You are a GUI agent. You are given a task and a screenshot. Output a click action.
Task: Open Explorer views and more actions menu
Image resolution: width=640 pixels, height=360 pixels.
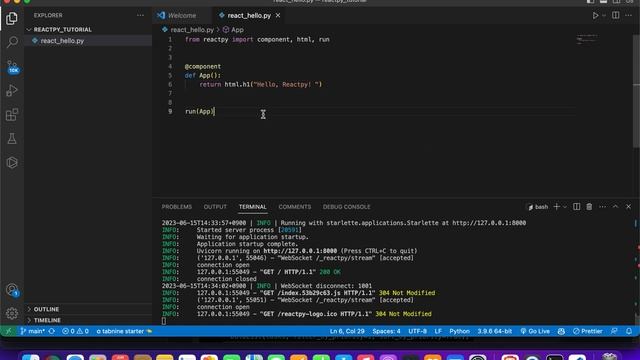click(x=140, y=15)
